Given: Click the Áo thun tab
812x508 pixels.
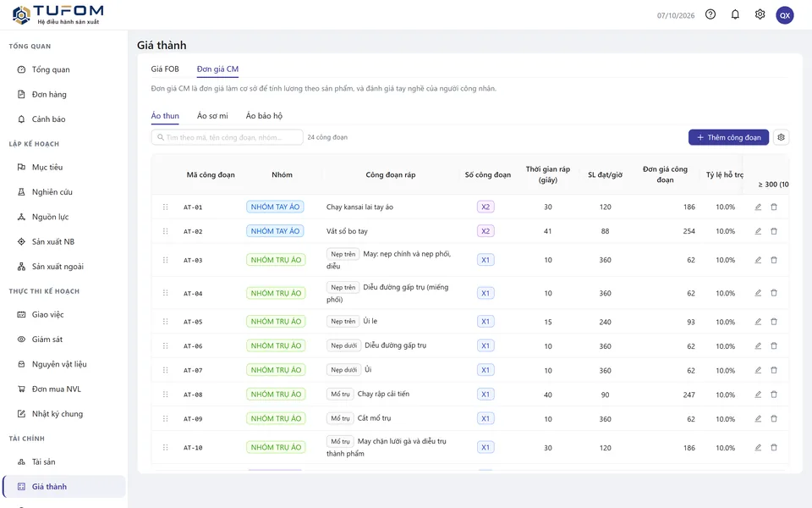Looking at the screenshot, I should (165, 116).
